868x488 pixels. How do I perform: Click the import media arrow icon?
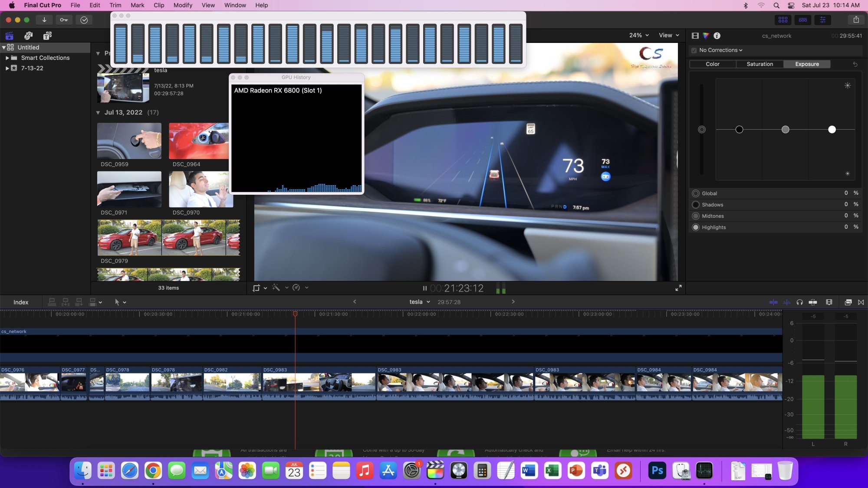[44, 20]
